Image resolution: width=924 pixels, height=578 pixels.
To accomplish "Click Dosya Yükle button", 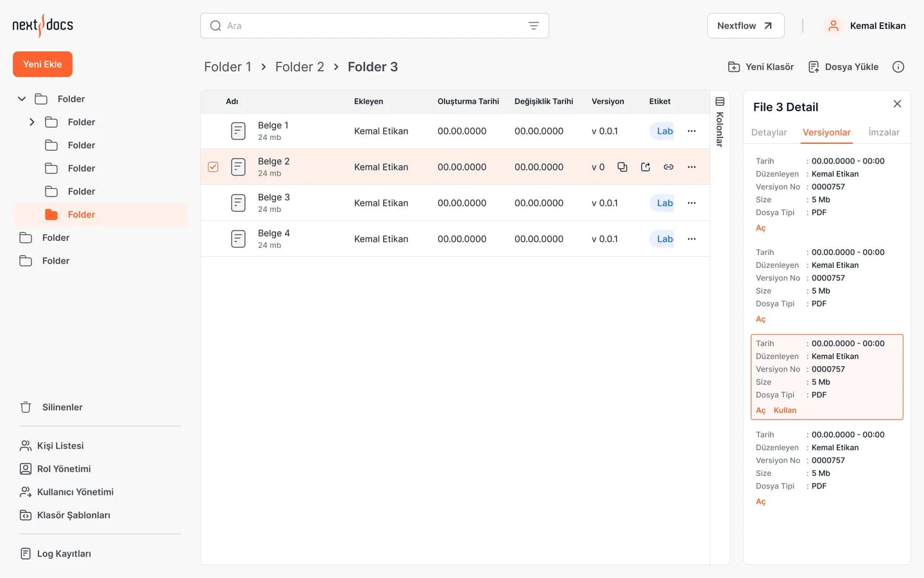I will tap(843, 67).
